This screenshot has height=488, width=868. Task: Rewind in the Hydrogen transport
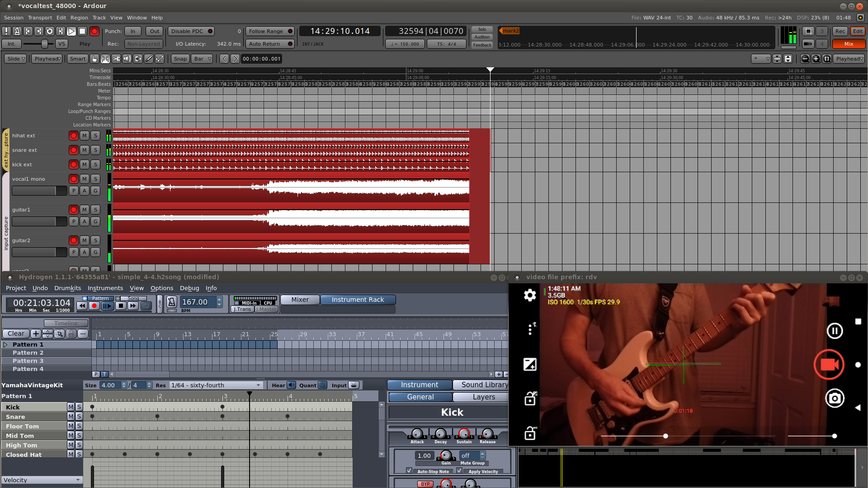click(x=82, y=306)
